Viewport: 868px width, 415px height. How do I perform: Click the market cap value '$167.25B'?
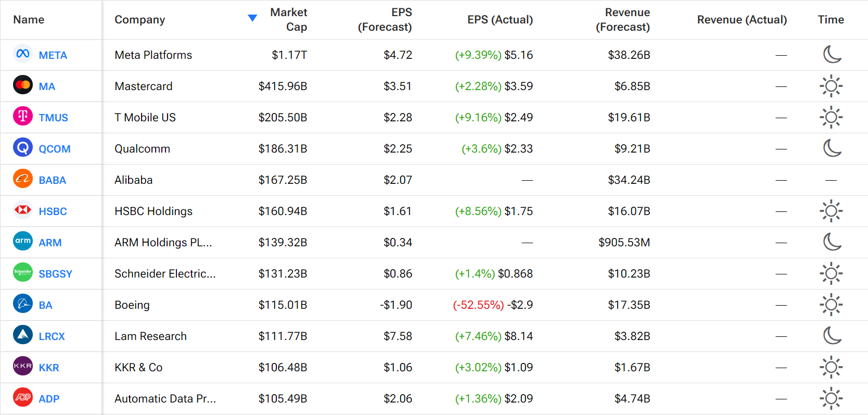click(283, 180)
